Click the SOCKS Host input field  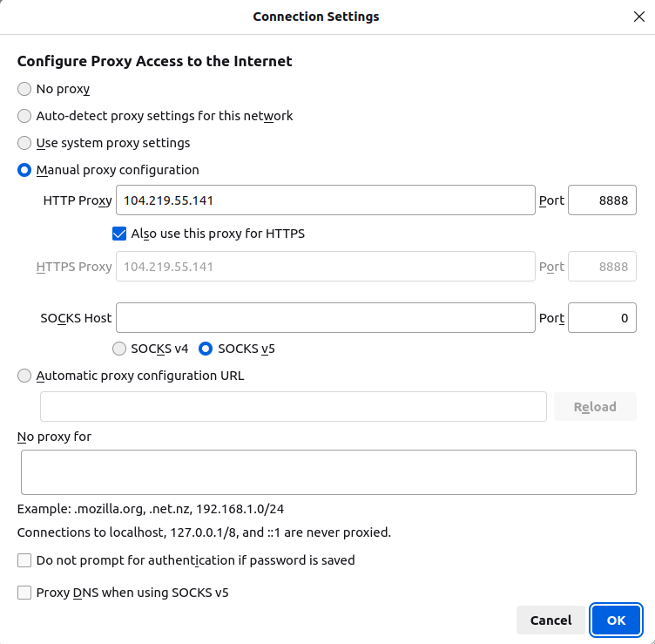tap(325, 318)
